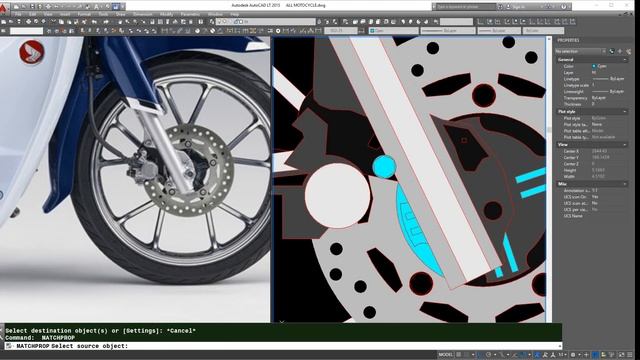Click the Save icon in Standard toolbar
Screen dimensions: 640x360
(19, 22)
